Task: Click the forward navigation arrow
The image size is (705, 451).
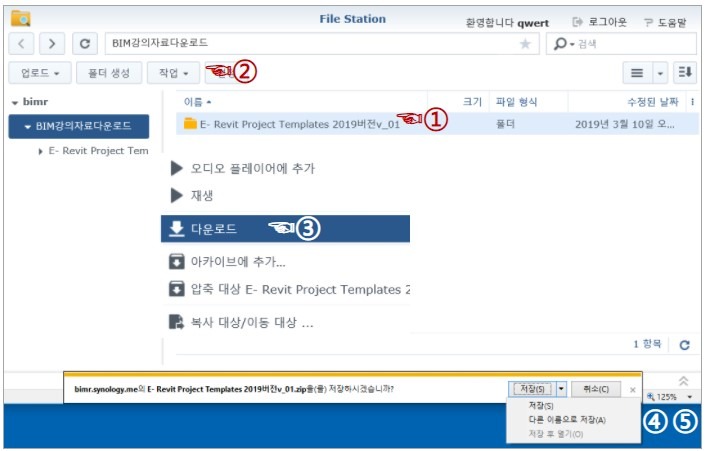Action: pos(52,44)
